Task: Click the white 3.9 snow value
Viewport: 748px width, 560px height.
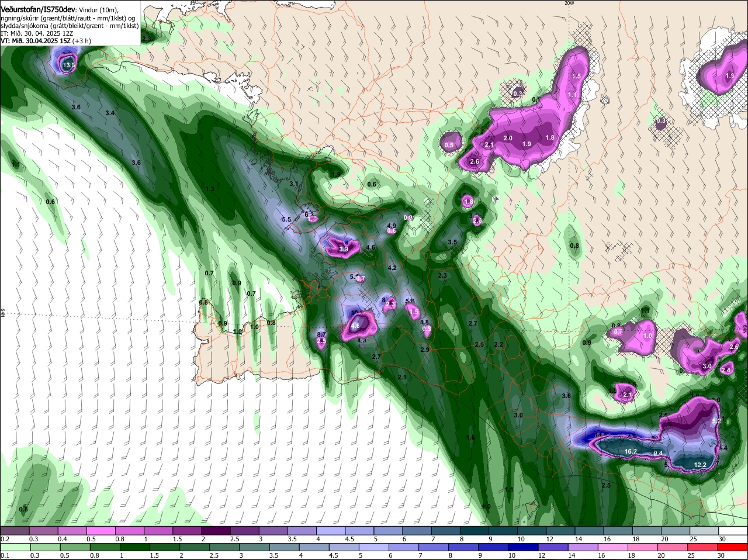Action: coord(344,250)
